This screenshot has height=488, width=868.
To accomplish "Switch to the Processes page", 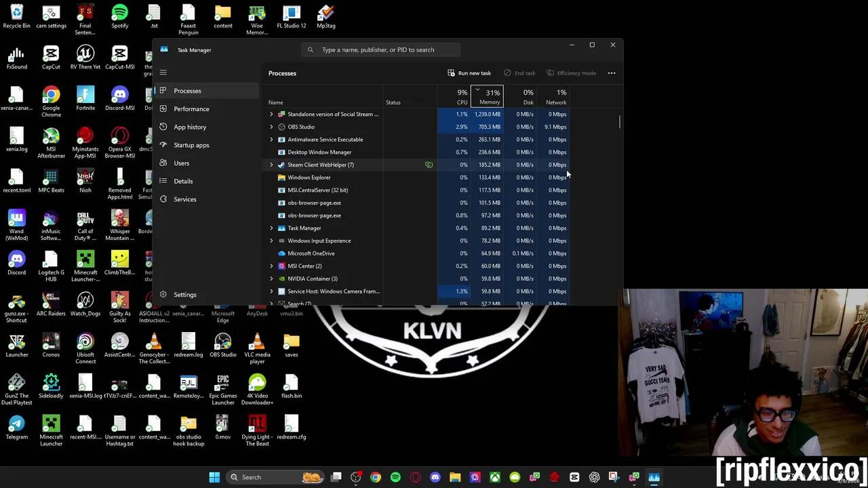I will [206, 91].
